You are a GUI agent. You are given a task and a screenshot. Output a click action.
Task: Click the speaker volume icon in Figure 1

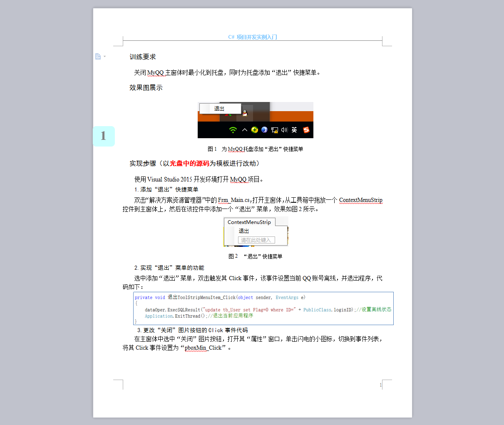284,130
